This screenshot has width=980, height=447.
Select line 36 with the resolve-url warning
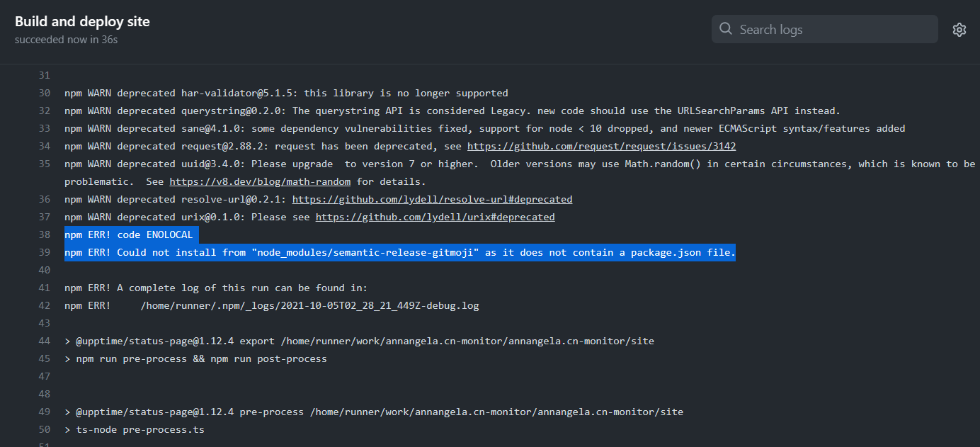pyautogui.click(x=44, y=199)
